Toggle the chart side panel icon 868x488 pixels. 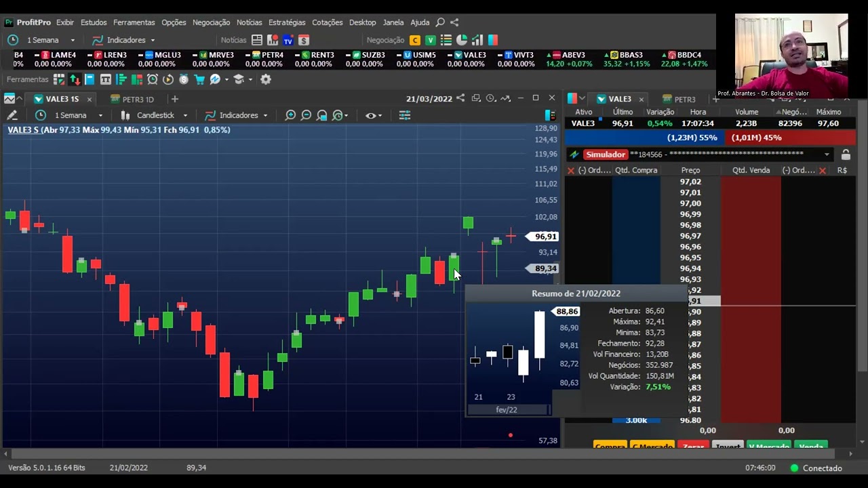[550, 115]
